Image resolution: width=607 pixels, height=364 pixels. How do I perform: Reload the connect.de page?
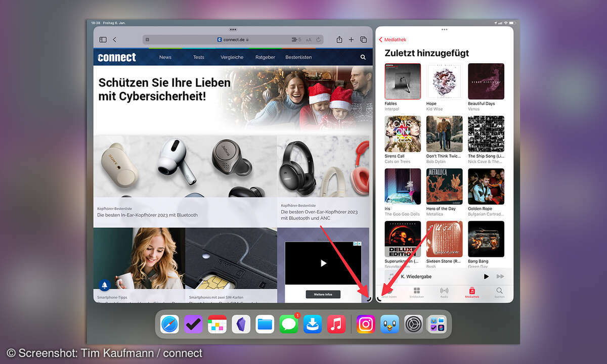click(319, 39)
